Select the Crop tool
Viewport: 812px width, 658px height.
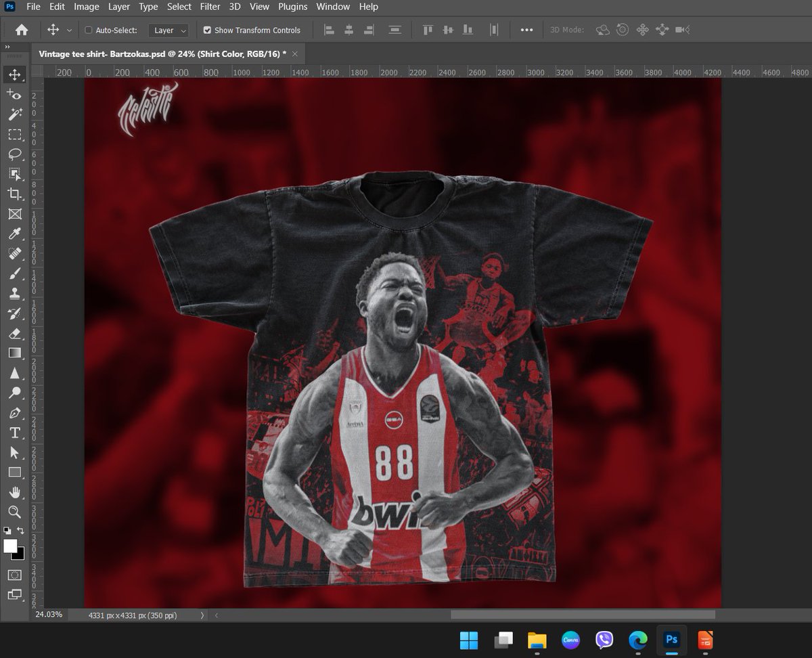[14, 194]
